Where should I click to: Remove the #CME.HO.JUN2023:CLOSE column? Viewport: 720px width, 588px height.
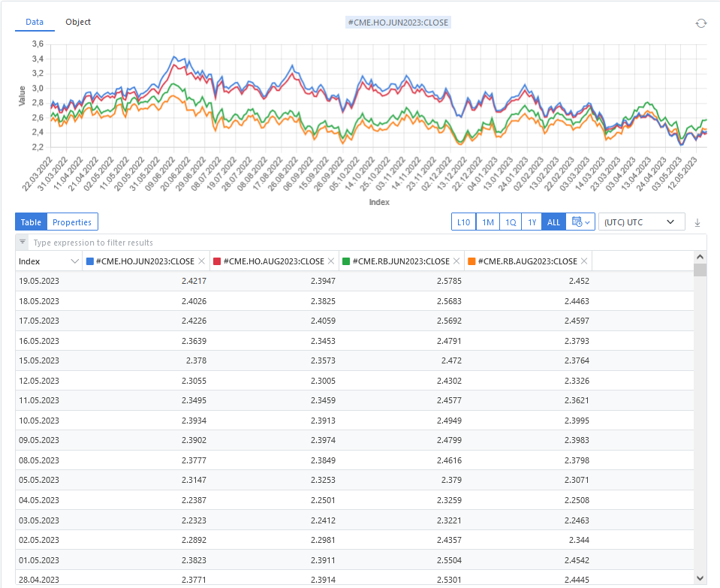point(201,261)
